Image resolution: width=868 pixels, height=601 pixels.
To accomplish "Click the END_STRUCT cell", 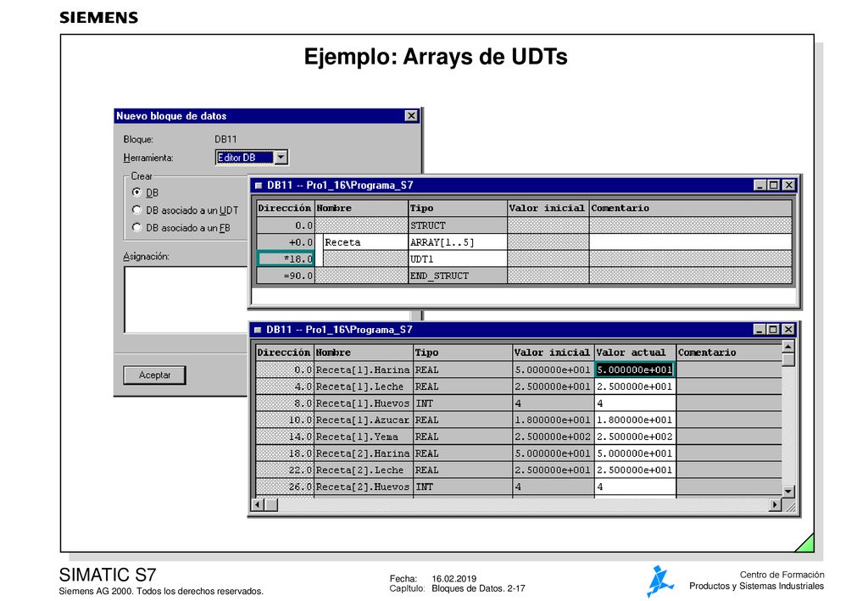I will 457,275.
